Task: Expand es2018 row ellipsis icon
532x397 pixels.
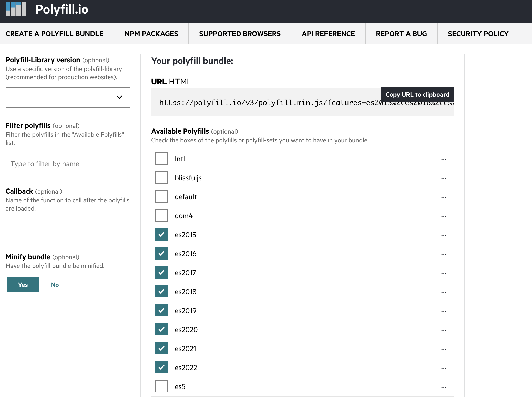Action: tap(444, 292)
